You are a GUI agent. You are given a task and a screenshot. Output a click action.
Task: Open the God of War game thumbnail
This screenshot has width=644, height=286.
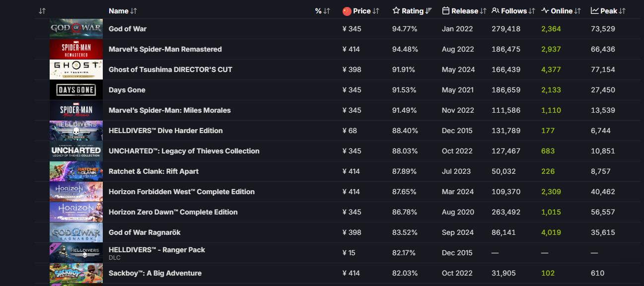[x=76, y=29]
